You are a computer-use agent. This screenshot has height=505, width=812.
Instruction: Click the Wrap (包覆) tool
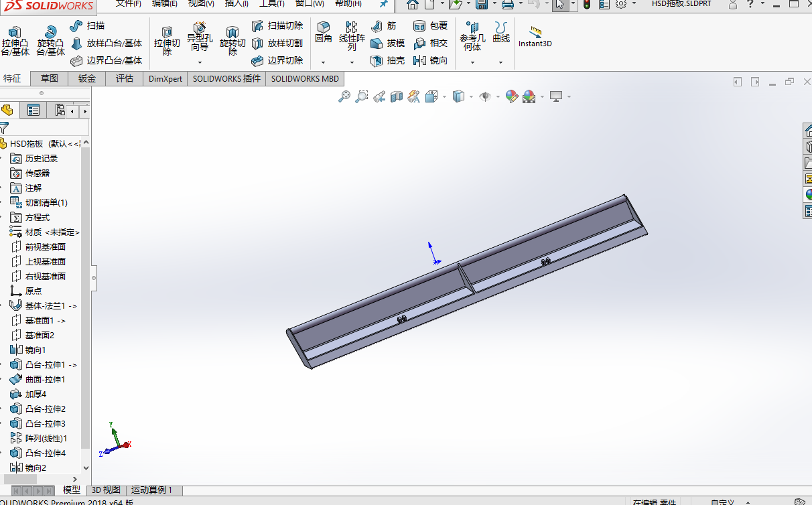coord(431,25)
